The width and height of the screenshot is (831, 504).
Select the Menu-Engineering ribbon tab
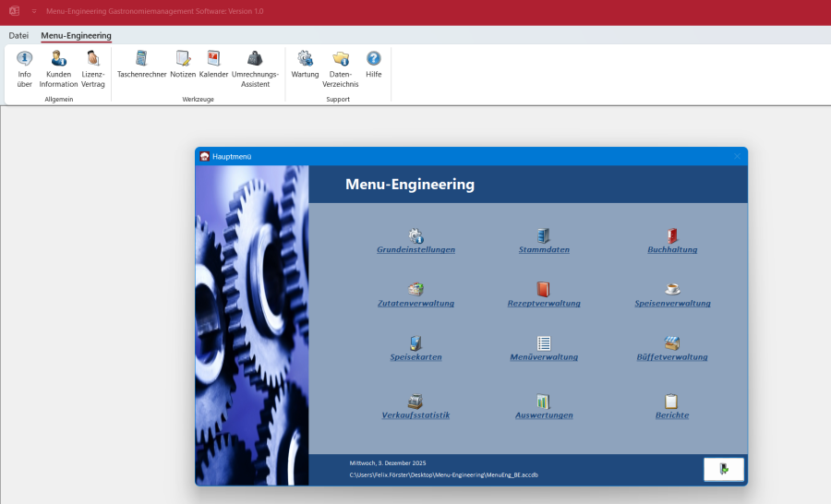click(x=76, y=35)
